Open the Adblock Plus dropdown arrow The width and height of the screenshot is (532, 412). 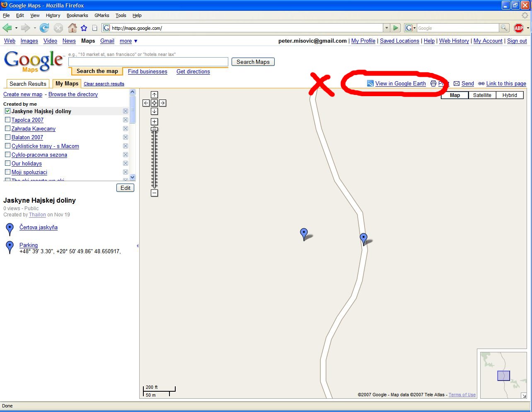click(x=528, y=28)
